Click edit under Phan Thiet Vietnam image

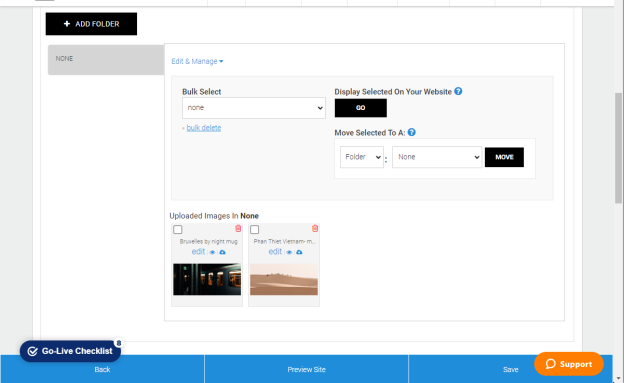click(x=275, y=252)
